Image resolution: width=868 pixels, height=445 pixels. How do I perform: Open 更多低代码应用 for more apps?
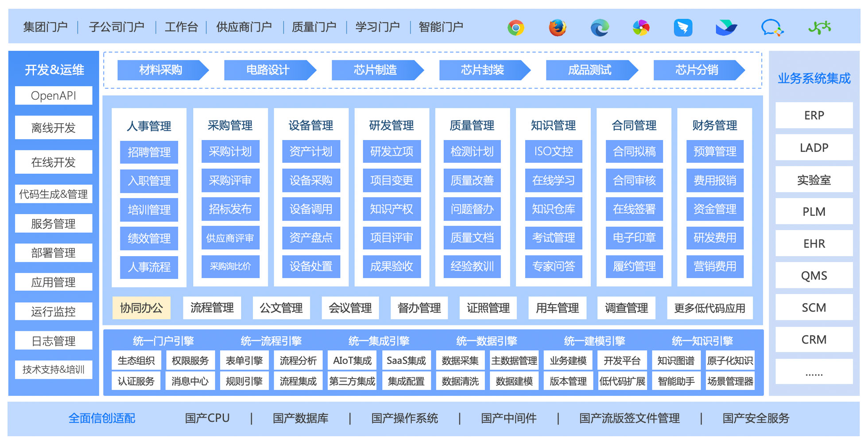(709, 308)
